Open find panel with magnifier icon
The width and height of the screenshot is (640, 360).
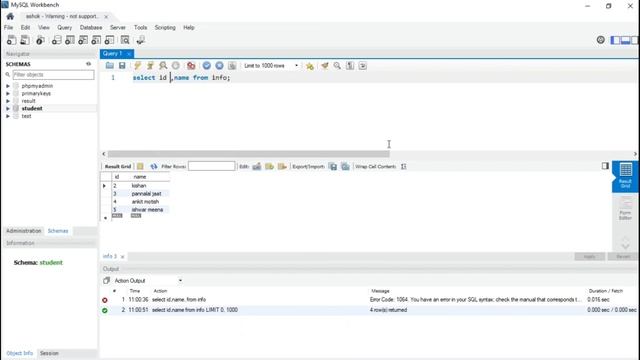pyautogui.click(x=337, y=65)
